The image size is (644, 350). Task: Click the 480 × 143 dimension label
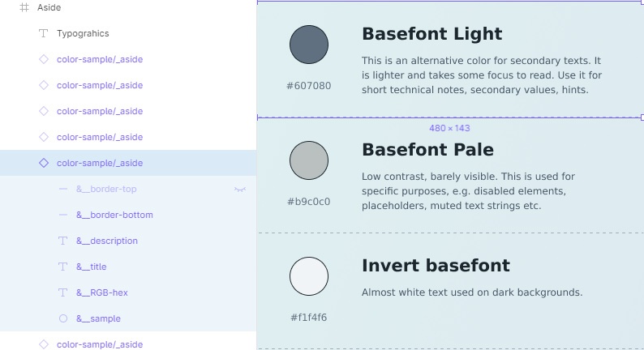(x=449, y=128)
